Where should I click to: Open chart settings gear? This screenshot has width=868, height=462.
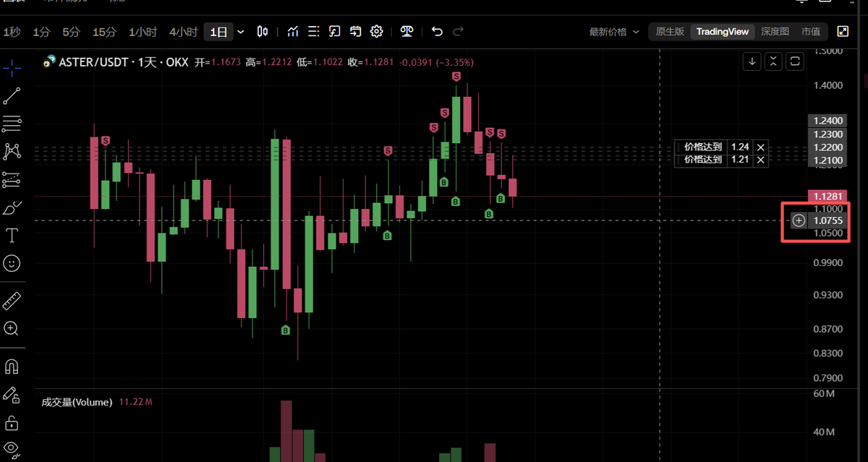[x=377, y=32]
